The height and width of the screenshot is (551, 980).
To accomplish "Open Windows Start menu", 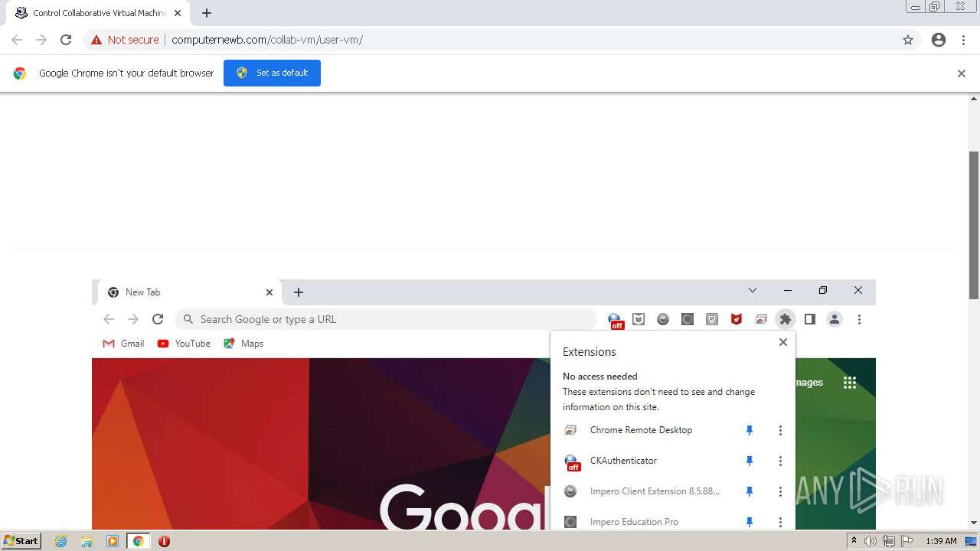I will click(x=21, y=541).
